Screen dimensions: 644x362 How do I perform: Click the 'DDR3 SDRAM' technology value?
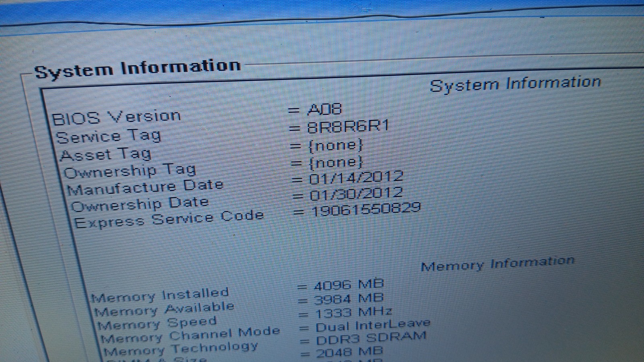371,338
